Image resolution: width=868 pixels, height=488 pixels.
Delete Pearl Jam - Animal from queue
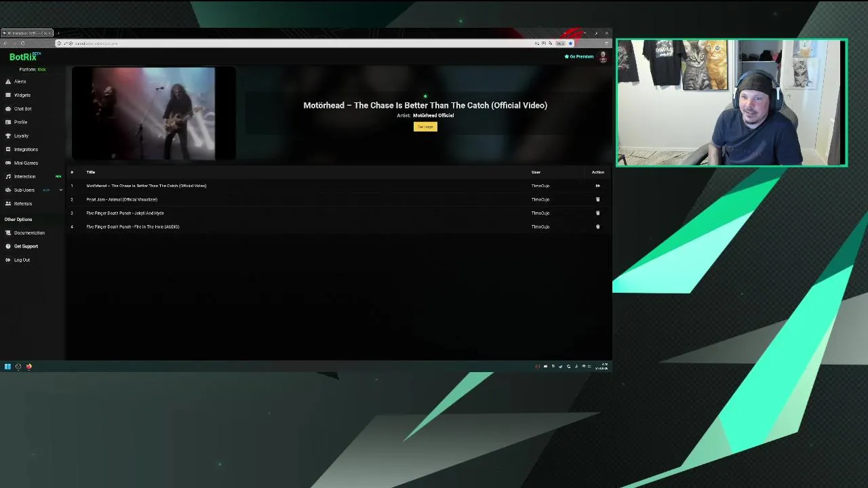(597, 199)
